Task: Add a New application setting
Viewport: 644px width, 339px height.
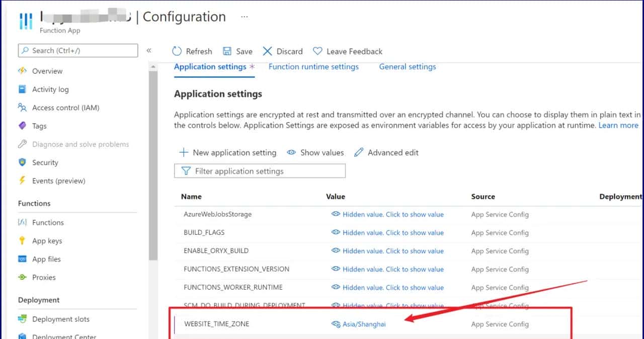Action: coord(227,152)
